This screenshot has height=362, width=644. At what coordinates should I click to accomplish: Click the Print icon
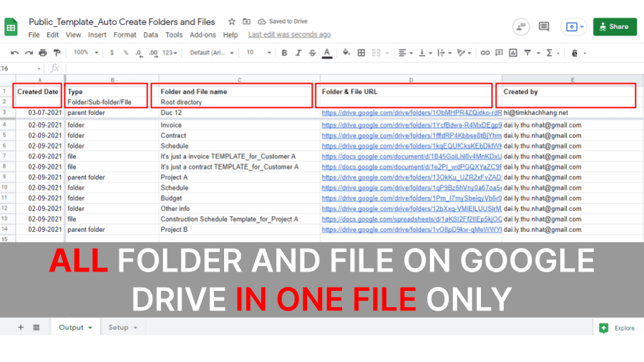click(x=43, y=53)
